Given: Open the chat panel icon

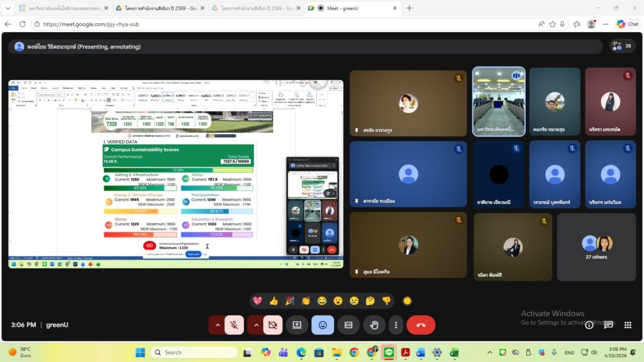Looking at the screenshot, I should pos(608,325).
